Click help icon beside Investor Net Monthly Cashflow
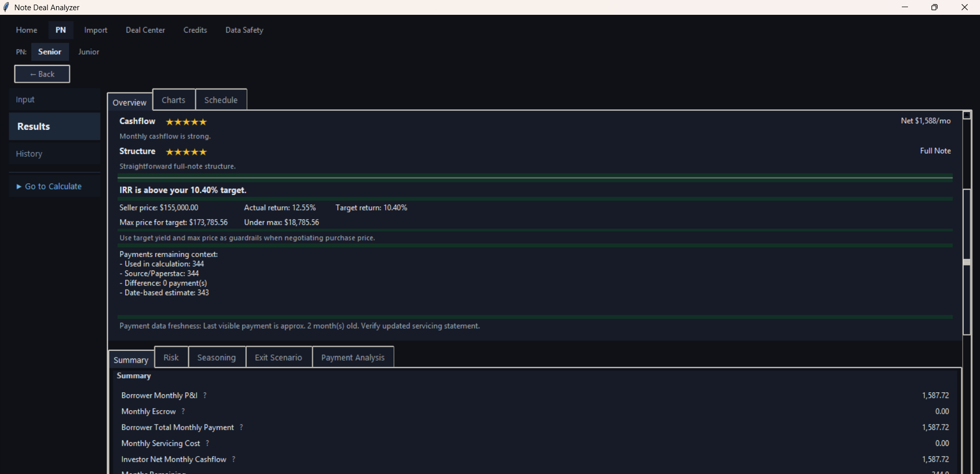This screenshot has height=474, width=980. tap(234, 459)
